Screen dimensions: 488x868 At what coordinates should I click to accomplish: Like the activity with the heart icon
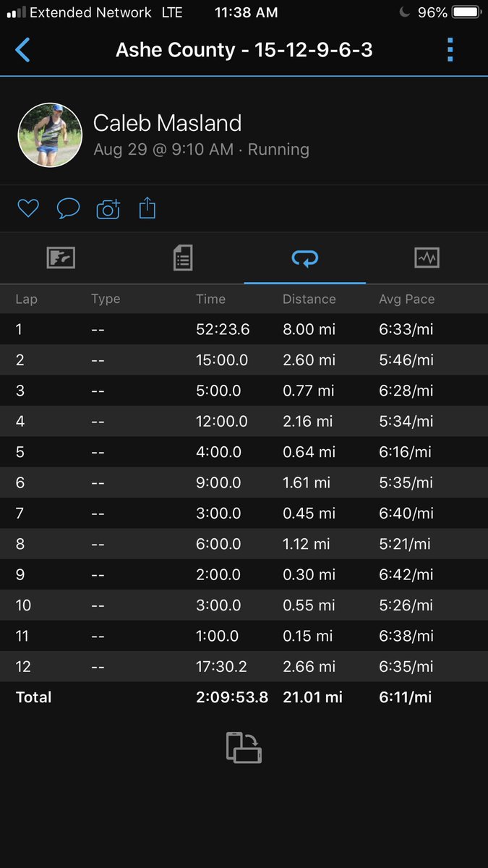pos(27,209)
